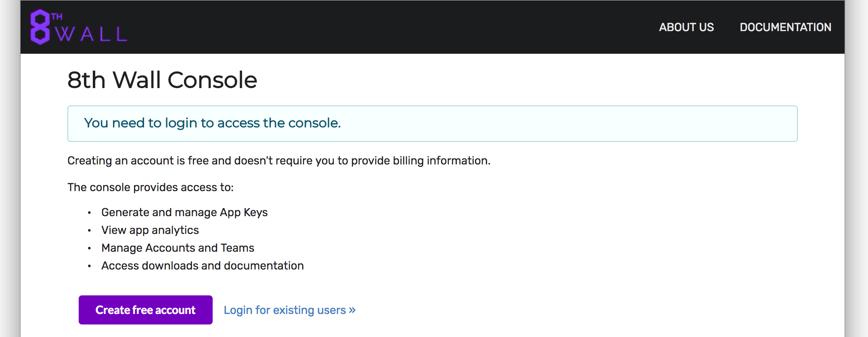
Task: Click the 8th Wall logo
Action: point(79,27)
